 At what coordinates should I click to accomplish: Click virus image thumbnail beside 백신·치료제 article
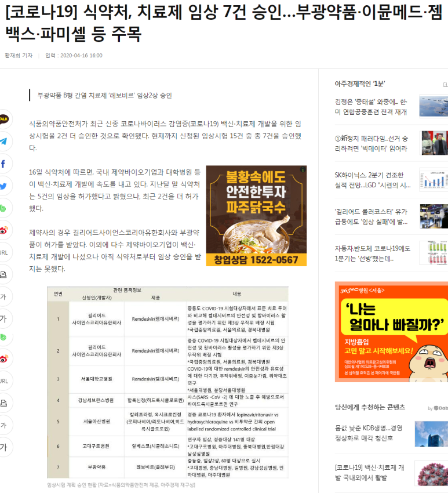coord(431,473)
